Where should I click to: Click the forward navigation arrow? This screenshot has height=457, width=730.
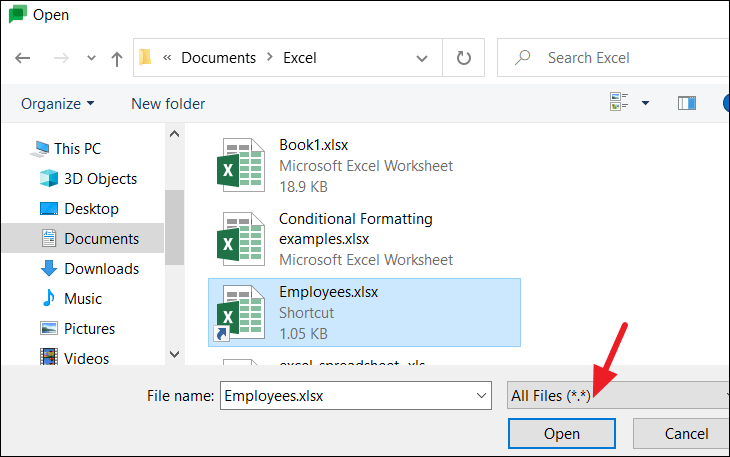pyautogui.click(x=61, y=58)
